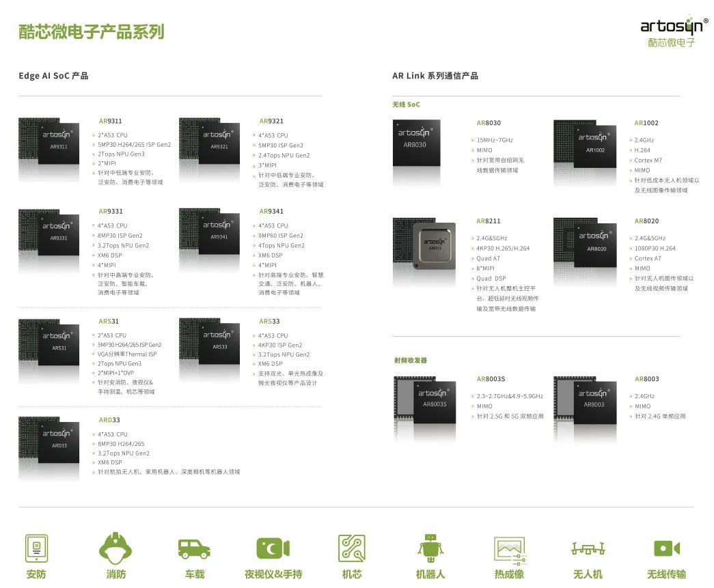
Task: Click the 酷芯微电子 text under logo
Action: (671, 43)
